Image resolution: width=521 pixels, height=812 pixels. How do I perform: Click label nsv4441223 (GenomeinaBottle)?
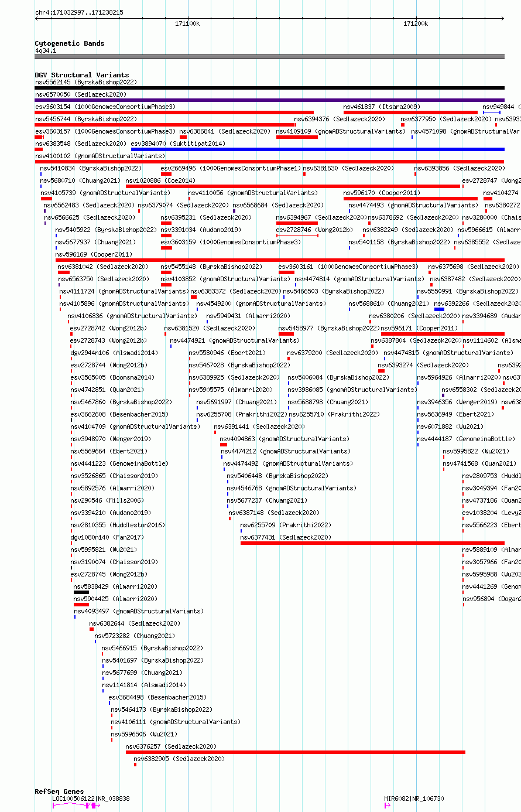pyautogui.click(x=119, y=463)
